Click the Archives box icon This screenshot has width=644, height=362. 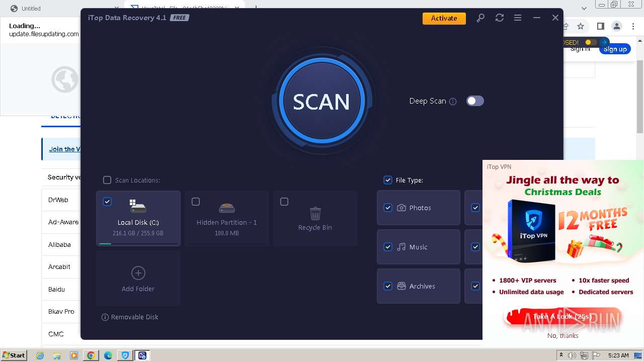coord(401,286)
